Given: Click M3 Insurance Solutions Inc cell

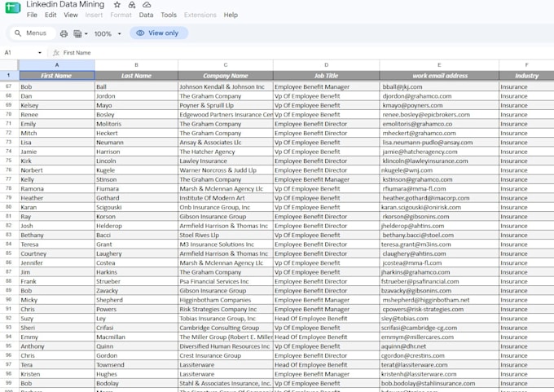Looking at the screenshot, I should point(226,244).
